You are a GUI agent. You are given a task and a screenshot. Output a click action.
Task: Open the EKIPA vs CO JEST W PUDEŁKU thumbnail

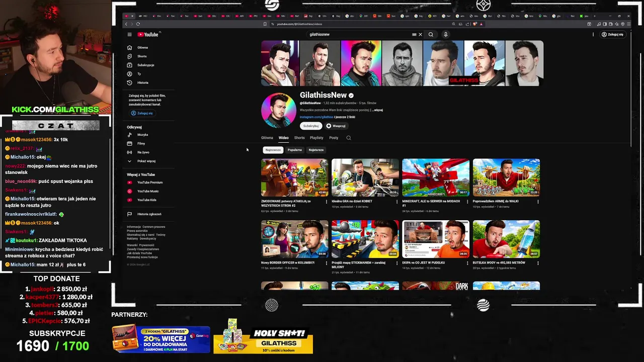436,239
